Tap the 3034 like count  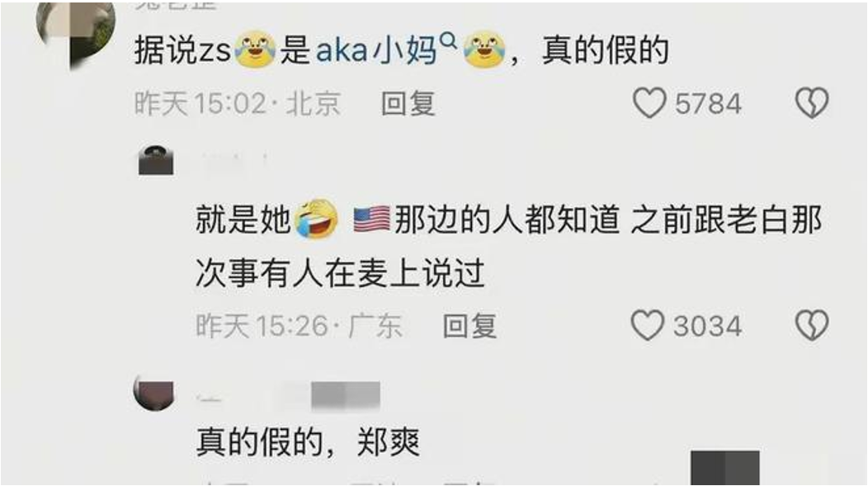[x=707, y=326]
